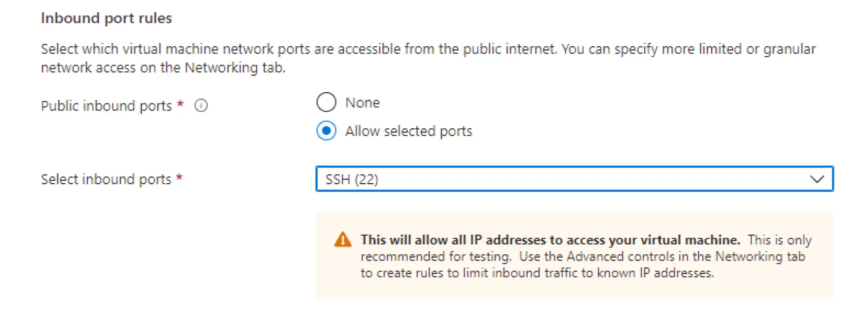Click the Allow selected ports label
868x312 pixels.
tap(408, 130)
